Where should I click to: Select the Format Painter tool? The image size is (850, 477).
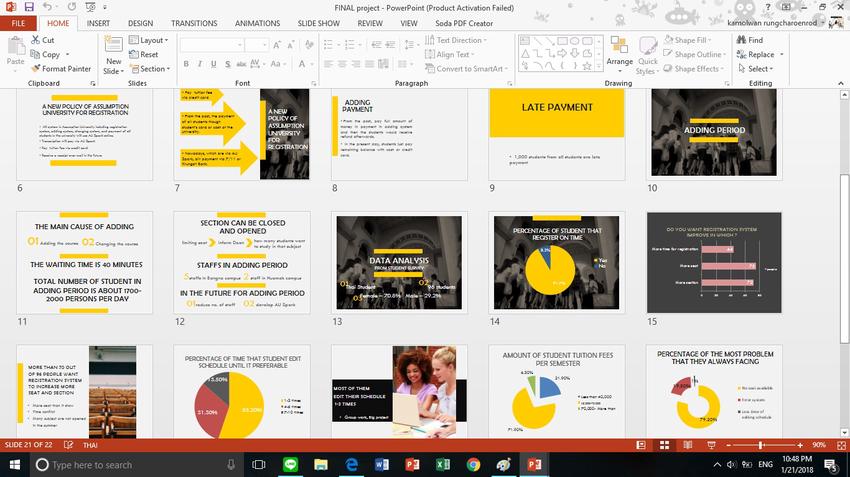coord(61,68)
